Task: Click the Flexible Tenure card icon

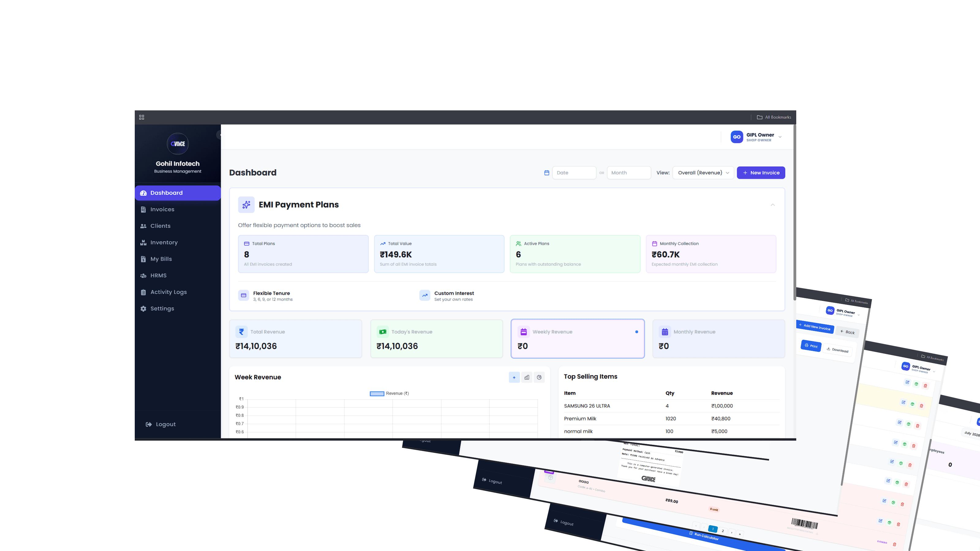Action: click(243, 295)
